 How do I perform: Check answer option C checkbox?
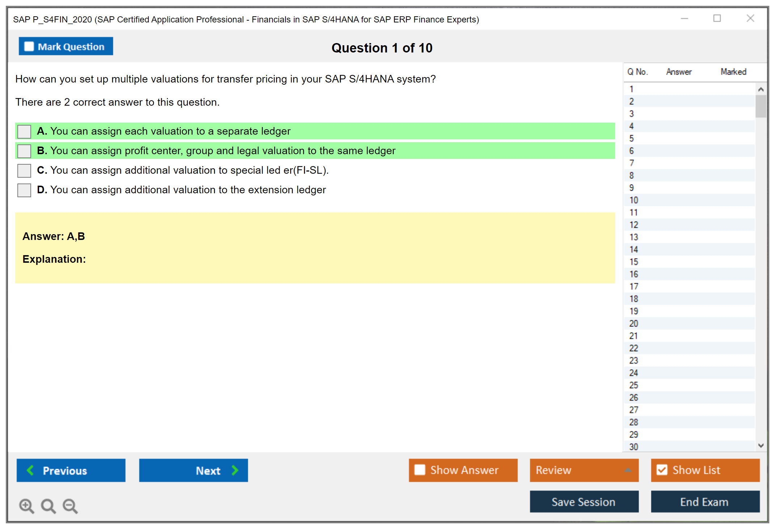[24, 170]
